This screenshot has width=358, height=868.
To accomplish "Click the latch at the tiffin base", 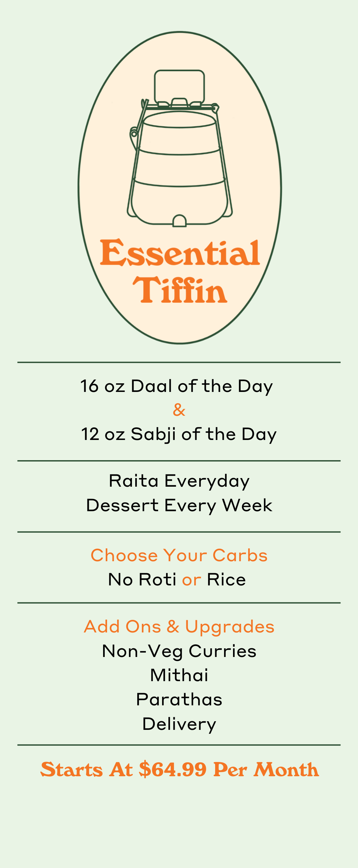I will point(179,221).
